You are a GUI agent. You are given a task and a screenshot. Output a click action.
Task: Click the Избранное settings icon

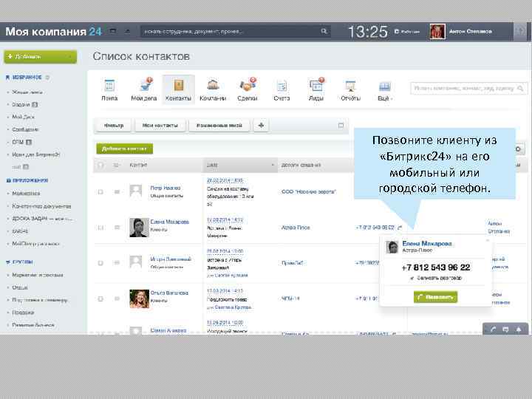click(47, 78)
